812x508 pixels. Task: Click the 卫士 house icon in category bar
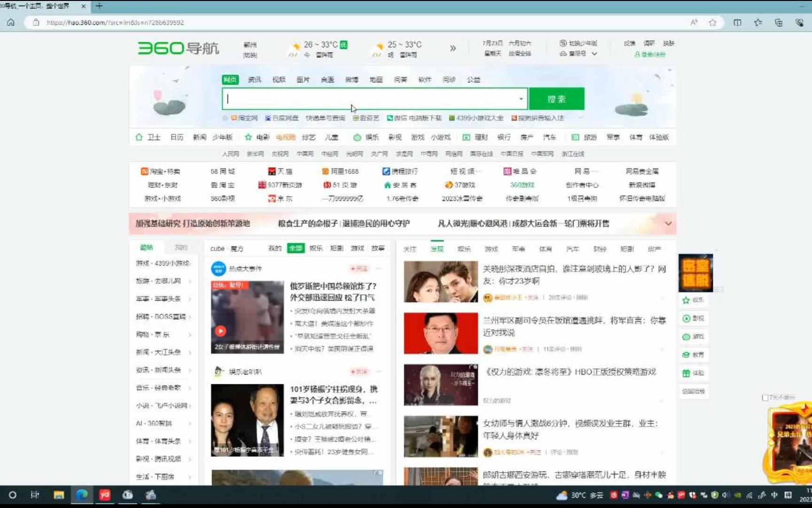[x=139, y=137]
